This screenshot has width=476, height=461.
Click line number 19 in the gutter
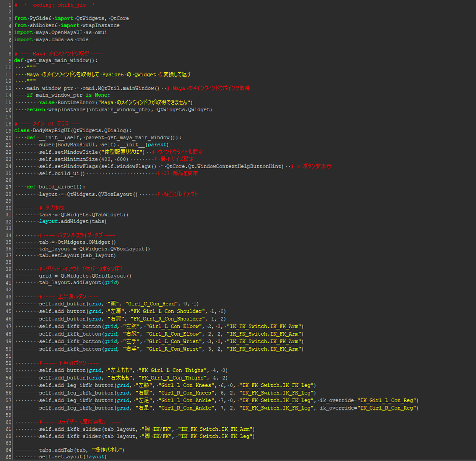pyautogui.click(x=8, y=130)
